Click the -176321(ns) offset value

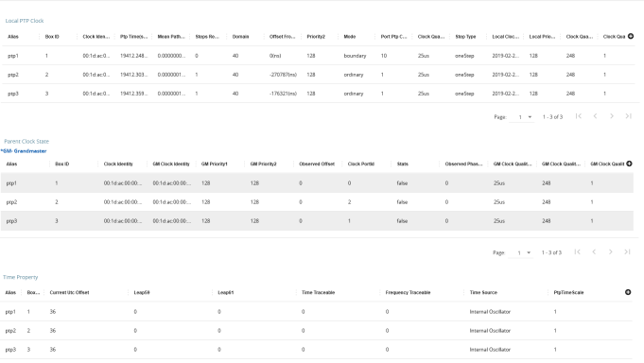click(283, 94)
